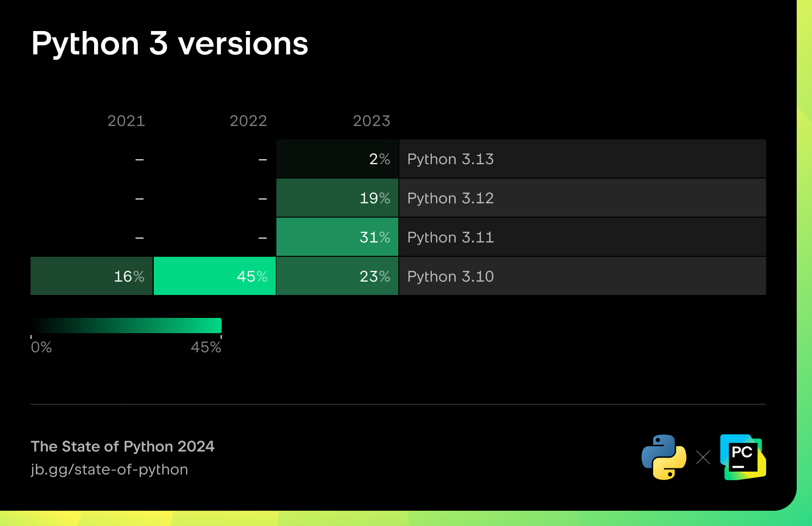
Task: Click the PyCharm PC logo icon
Action: 743,457
